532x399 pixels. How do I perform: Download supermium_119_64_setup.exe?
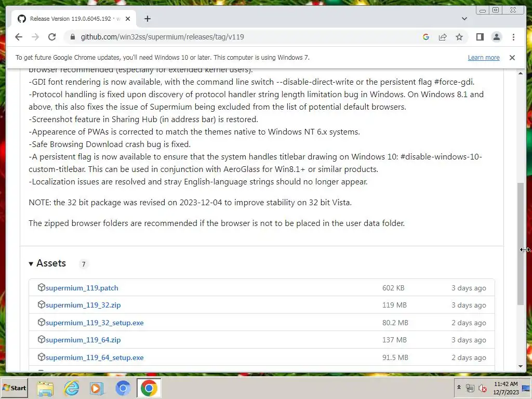[95, 357]
